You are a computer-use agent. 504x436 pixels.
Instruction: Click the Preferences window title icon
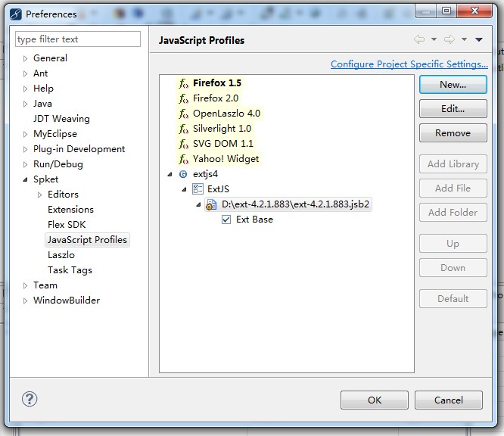(x=16, y=14)
